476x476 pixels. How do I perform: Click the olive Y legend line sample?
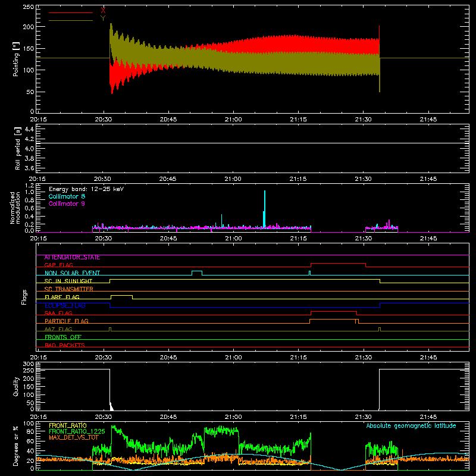coord(71,20)
